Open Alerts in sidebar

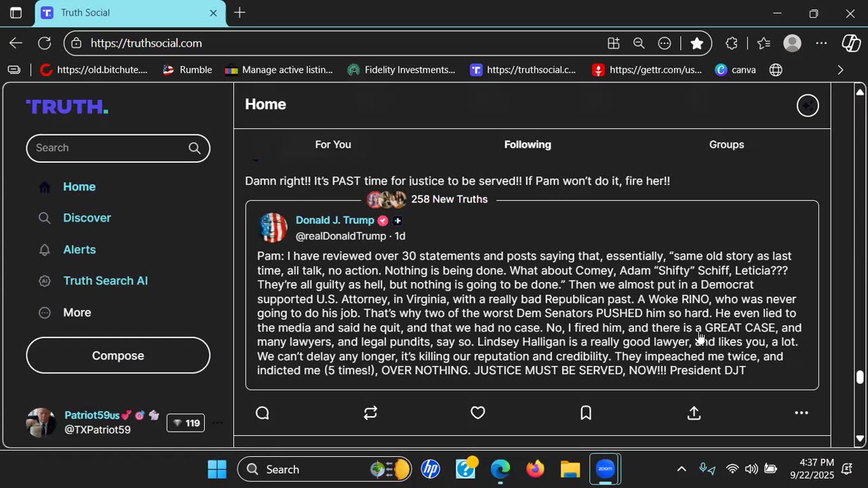[79, 249]
